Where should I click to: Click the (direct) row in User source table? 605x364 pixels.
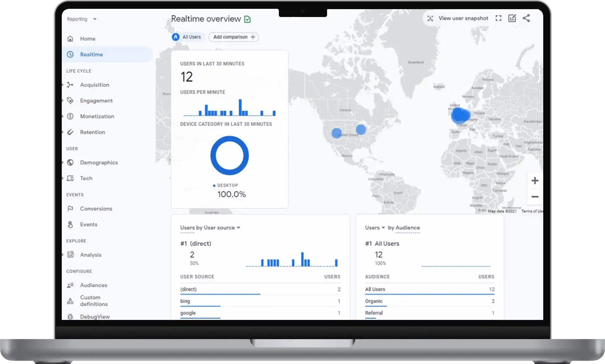pos(260,289)
